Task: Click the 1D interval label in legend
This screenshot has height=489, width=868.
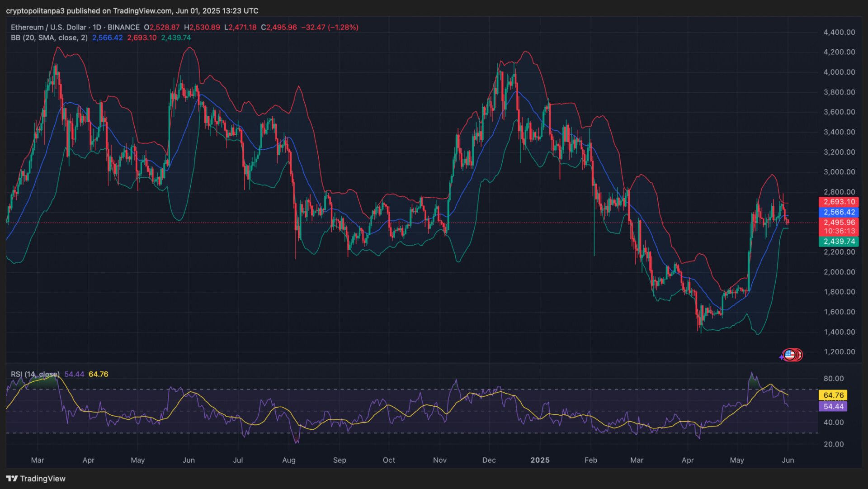Action: tap(97, 27)
